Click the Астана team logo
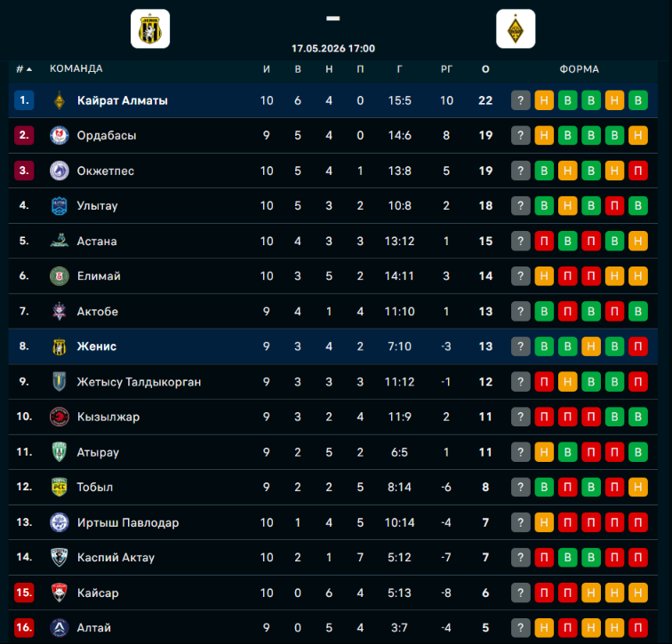The image size is (672, 644). point(60,241)
